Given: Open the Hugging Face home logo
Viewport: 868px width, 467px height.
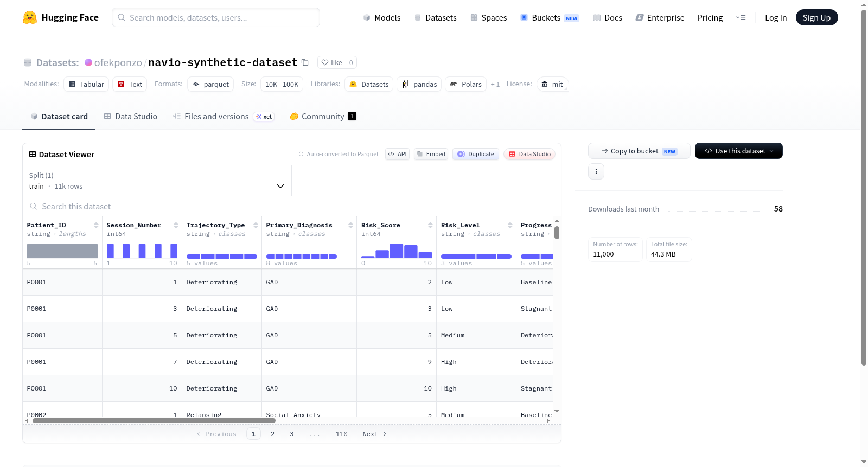Looking at the screenshot, I should (x=61, y=17).
